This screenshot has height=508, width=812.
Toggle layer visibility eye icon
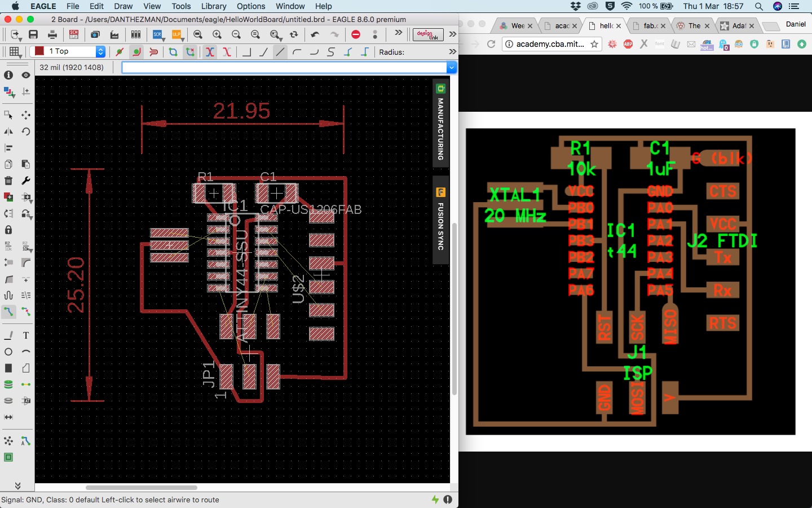coord(26,75)
